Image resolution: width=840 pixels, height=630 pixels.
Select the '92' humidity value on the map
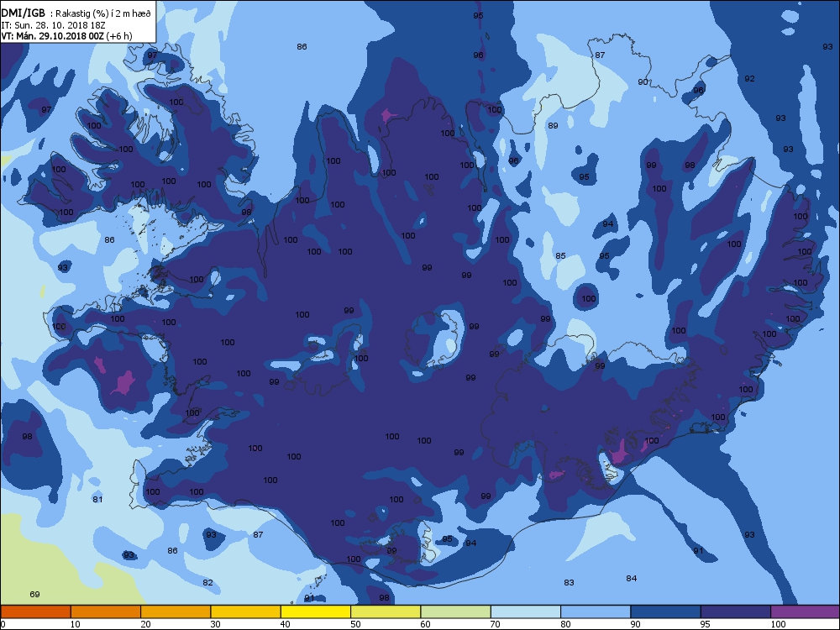click(x=749, y=78)
